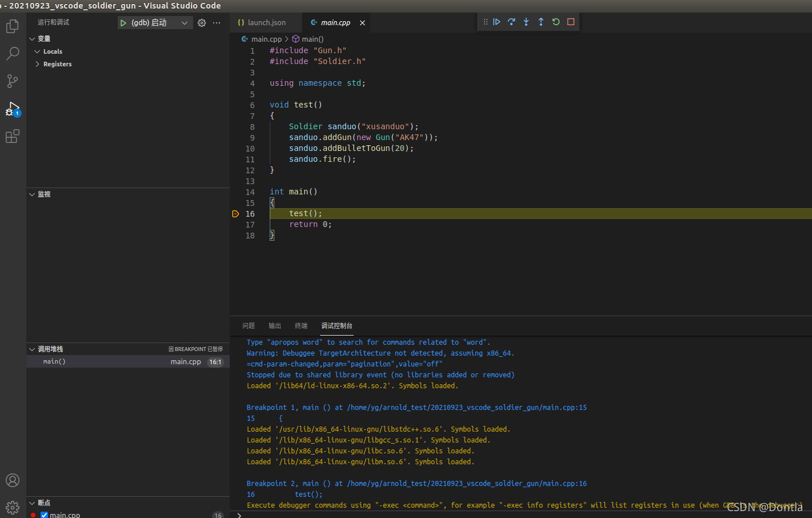
Task: Open the Explorer view in activity bar
Action: [x=13, y=26]
